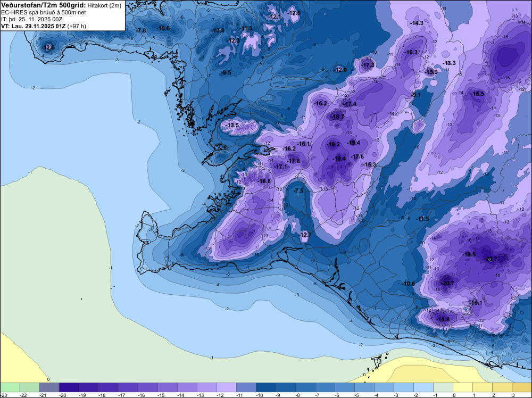Click the -12.1 temperature value
532x398 pixels.
(274, 16)
